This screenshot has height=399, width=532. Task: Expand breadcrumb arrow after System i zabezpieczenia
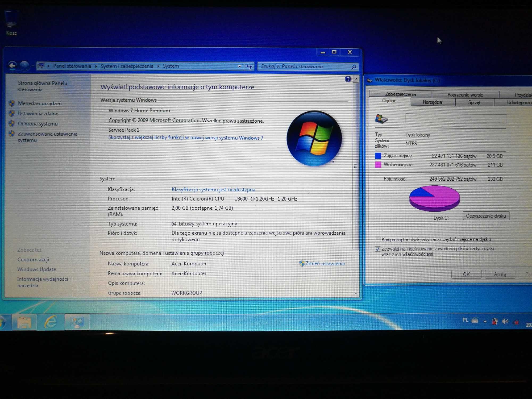pos(158,66)
